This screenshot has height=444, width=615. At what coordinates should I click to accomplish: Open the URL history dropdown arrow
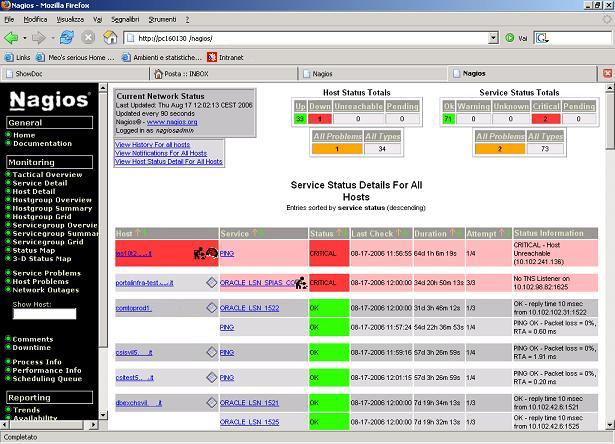[493, 38]
